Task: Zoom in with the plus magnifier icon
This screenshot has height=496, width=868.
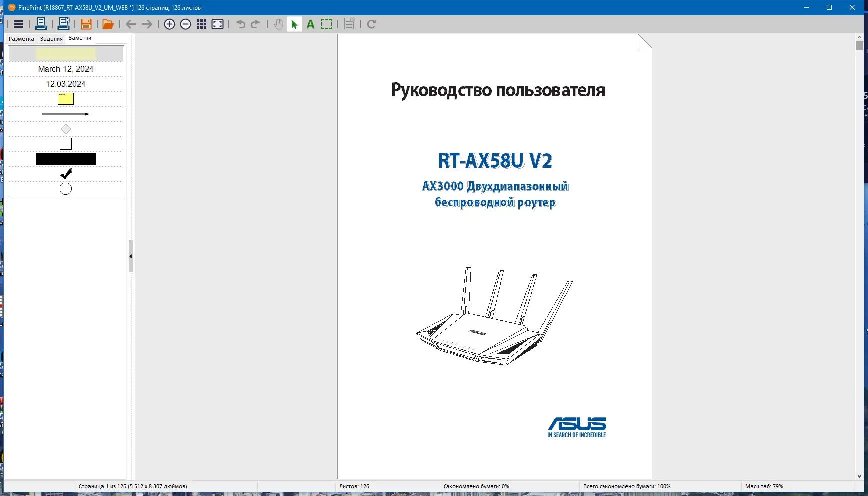Action: [x=170, y=24]
